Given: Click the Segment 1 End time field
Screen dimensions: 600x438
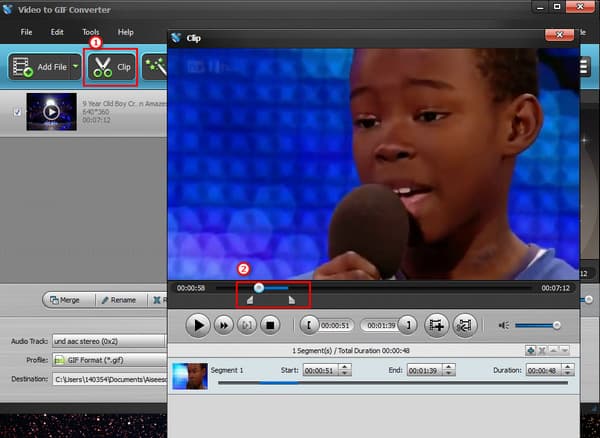Looking at the screenshot, I should point(425,370).
